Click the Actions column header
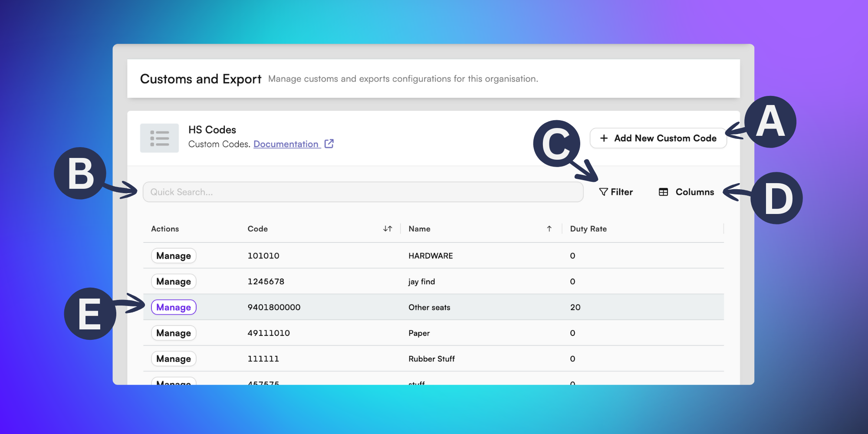 [x=165, y=229]
